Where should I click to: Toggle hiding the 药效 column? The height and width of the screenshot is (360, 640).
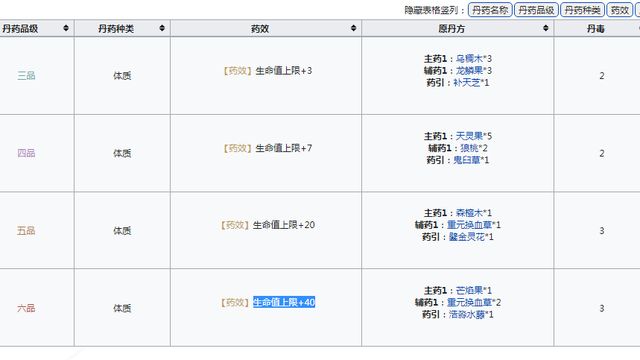click(620, 10)
